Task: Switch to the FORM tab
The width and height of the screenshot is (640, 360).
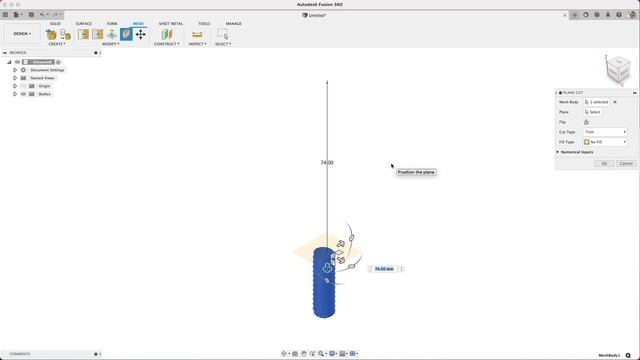Action: pyautogui.click(x=112, y=24)
